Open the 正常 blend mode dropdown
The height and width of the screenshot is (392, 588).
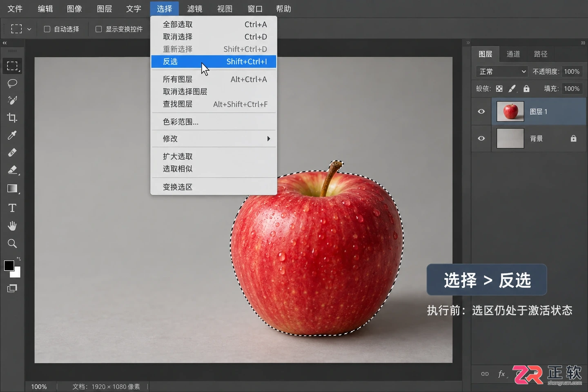pyautogui.click(x=502, y=71)
